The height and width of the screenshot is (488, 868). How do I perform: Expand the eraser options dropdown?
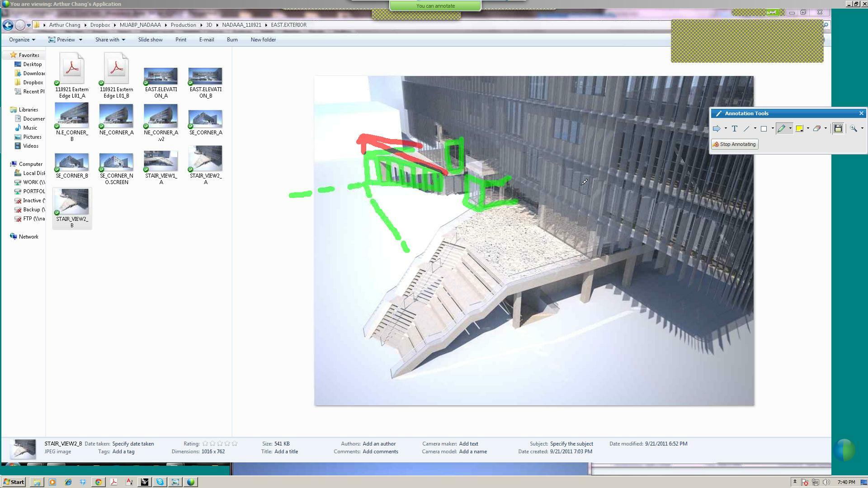pyautogui.click(x=826, y=129)
